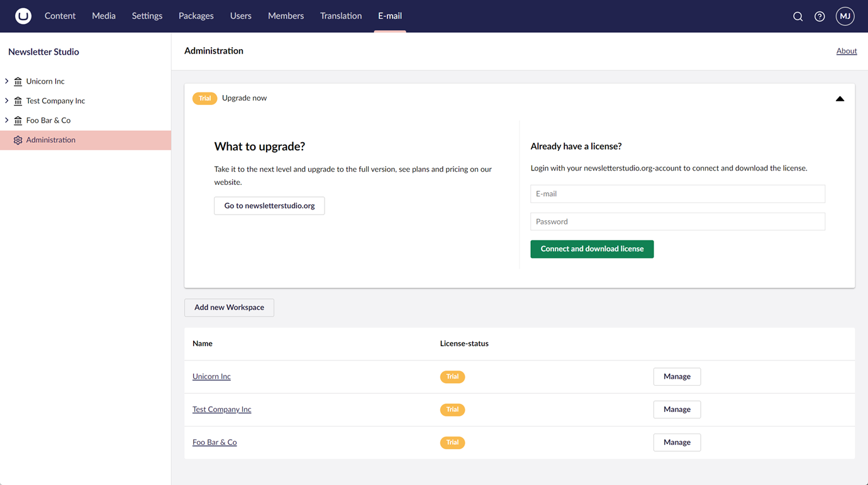Click Add new Workspace button
This screenshot has height=485, width=868.
pos(229,308)
